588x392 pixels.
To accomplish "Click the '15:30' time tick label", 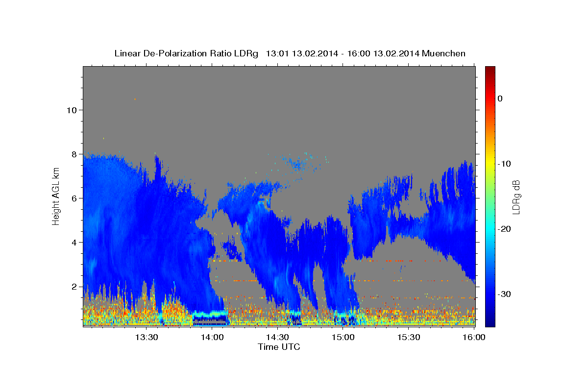I will tap(408, 338).
